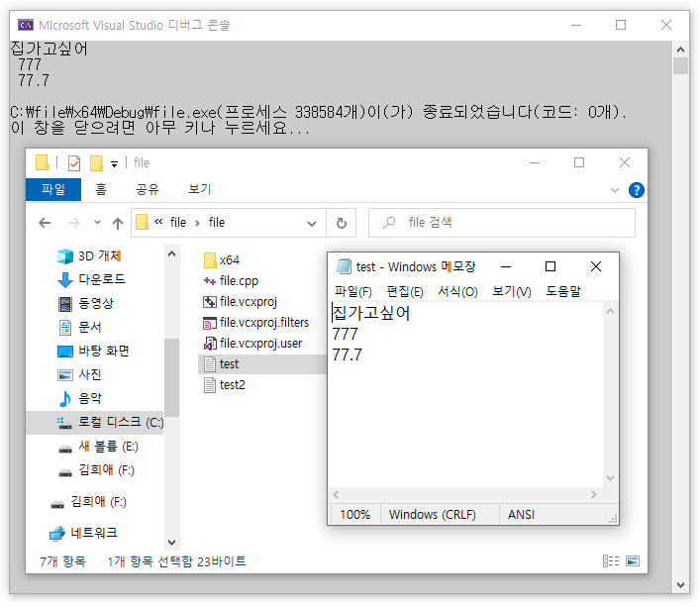Click Notepad horizontal scrollbar right arrow
Screen dimensions: 700x607
click(593, 494)
